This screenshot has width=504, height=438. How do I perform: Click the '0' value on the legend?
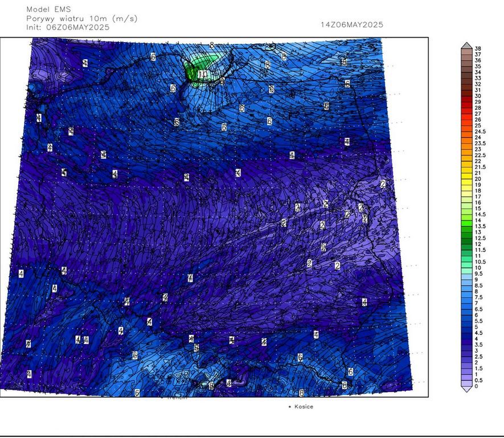tap(476, 386)
